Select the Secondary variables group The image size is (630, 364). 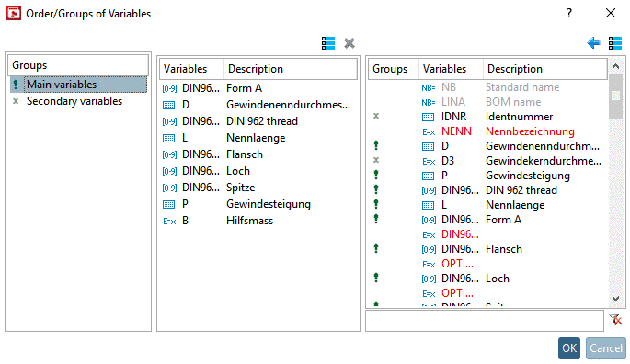pos(78,101)
